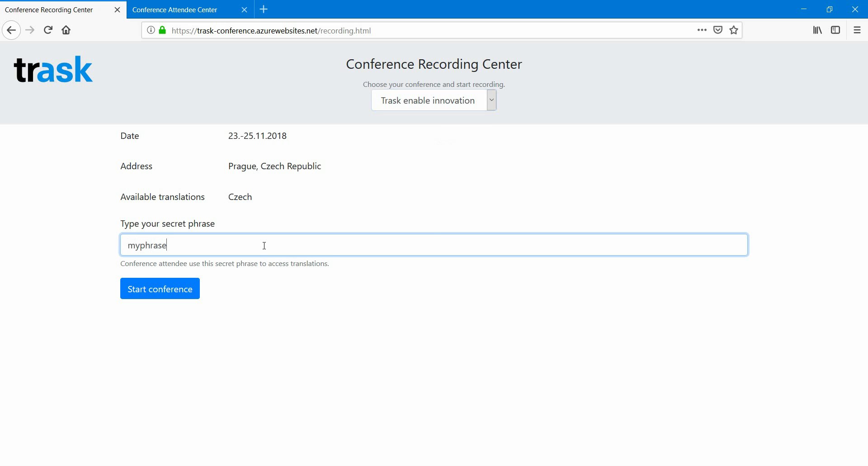Screen dimensions: 868x466
Task: Go back to the previous page
Action: (x=11, y=30)
